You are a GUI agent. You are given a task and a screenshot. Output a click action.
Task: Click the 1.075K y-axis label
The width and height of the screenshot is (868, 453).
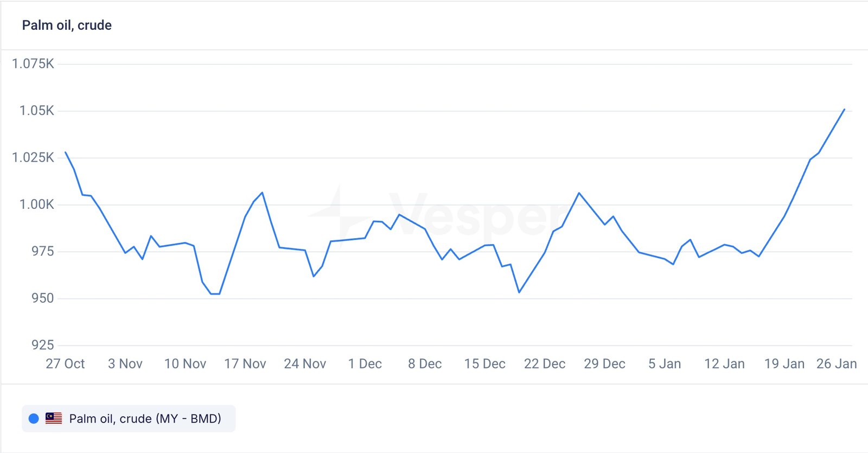(33, 63)
